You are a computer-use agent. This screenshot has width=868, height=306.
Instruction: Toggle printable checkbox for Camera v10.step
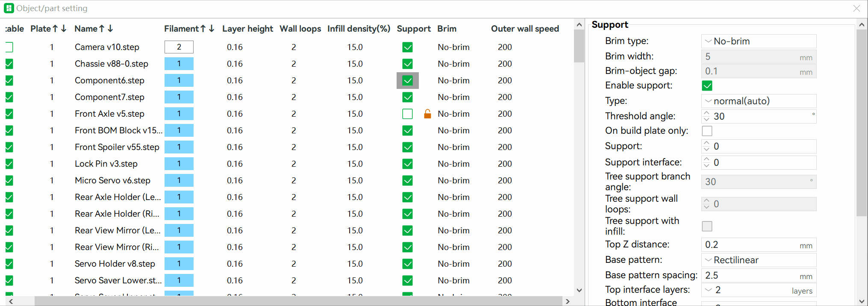pyautogui.click(x=9, y=47)
